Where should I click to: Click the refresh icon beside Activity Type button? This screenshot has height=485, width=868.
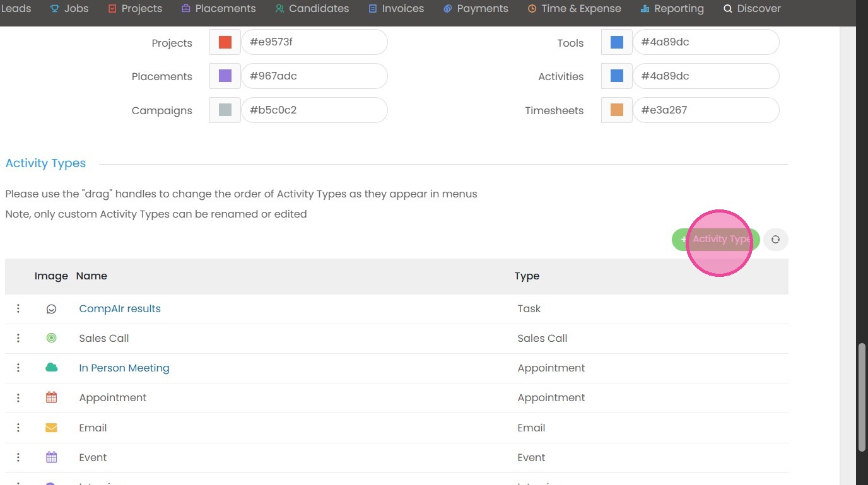(x=775, y=240)
